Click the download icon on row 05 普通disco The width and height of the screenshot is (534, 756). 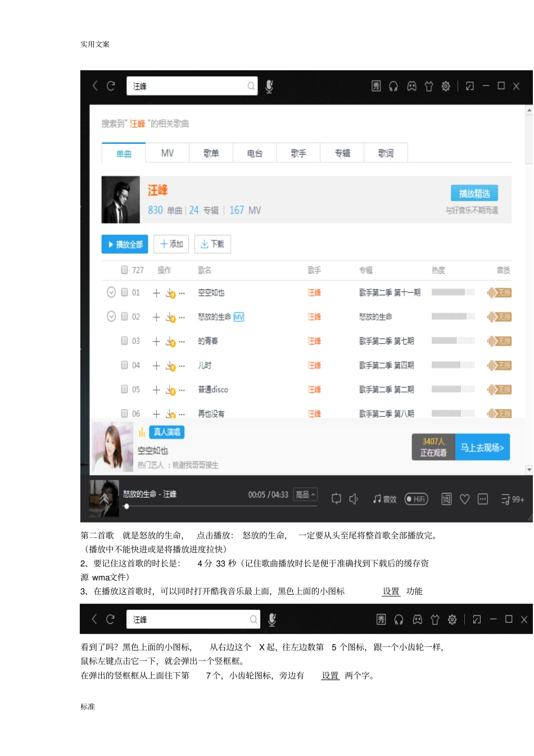pyautogui.click(x=170, y=390)
